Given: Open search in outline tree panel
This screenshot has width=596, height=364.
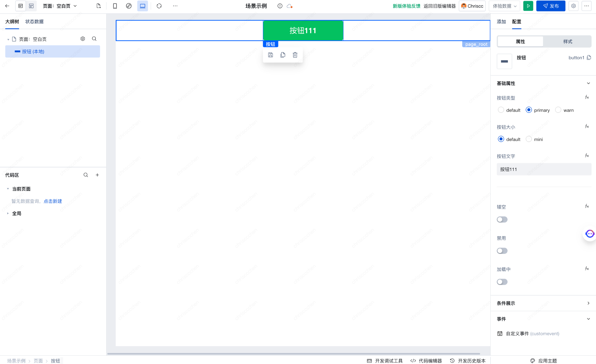Looking at the screenshot, I should click(94, 39).
